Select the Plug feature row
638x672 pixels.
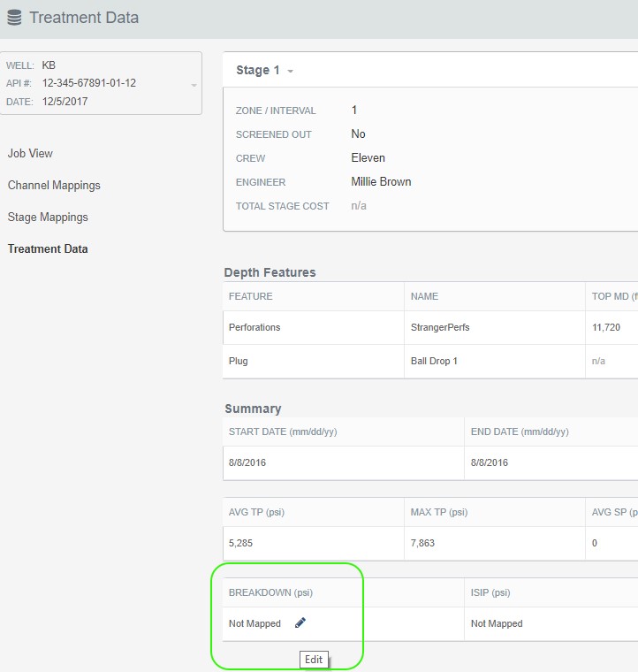point(239,362)
